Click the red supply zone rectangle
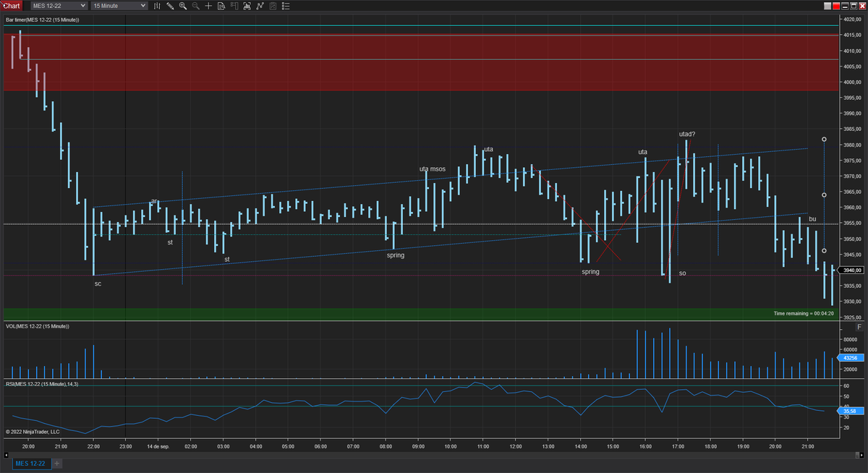The height and width of the screenshot is (473, 868). coord(420,62)
